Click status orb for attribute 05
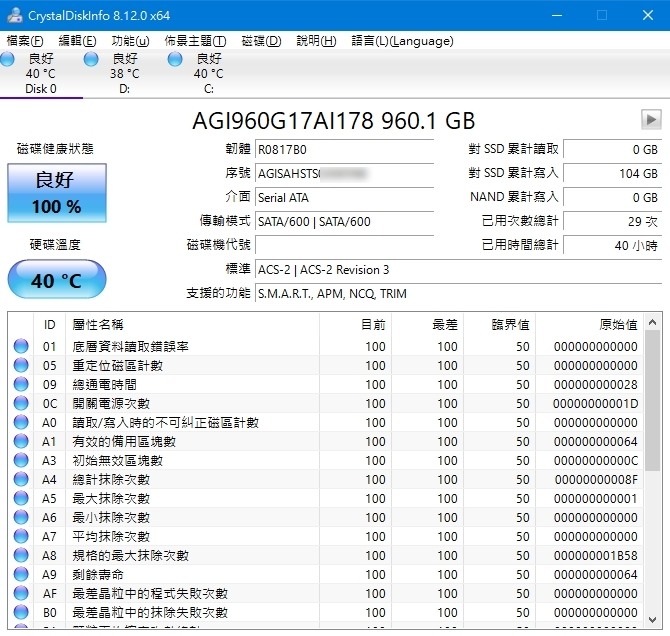 [x=21, y=365]
